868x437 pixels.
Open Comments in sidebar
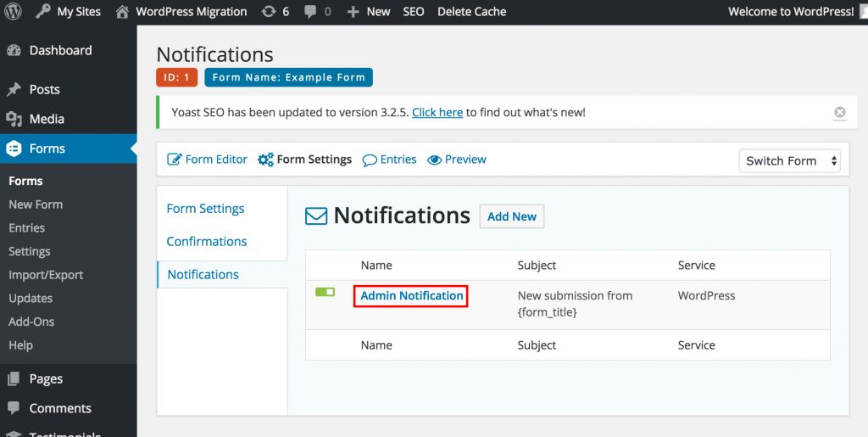pos(60,408)
